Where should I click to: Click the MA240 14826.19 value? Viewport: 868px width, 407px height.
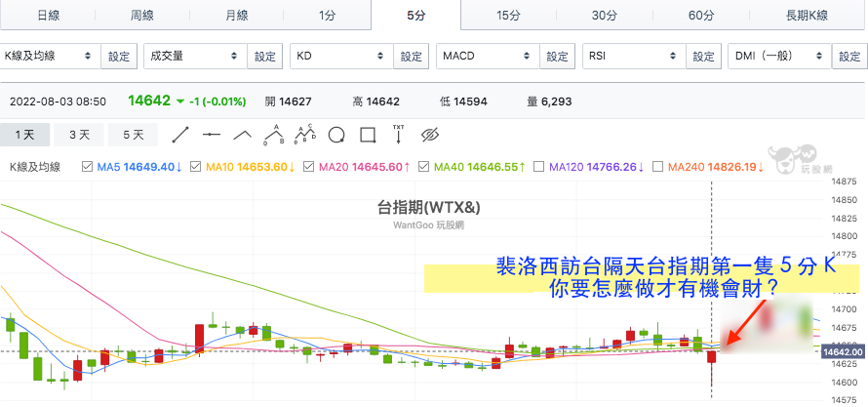[716, 166]
